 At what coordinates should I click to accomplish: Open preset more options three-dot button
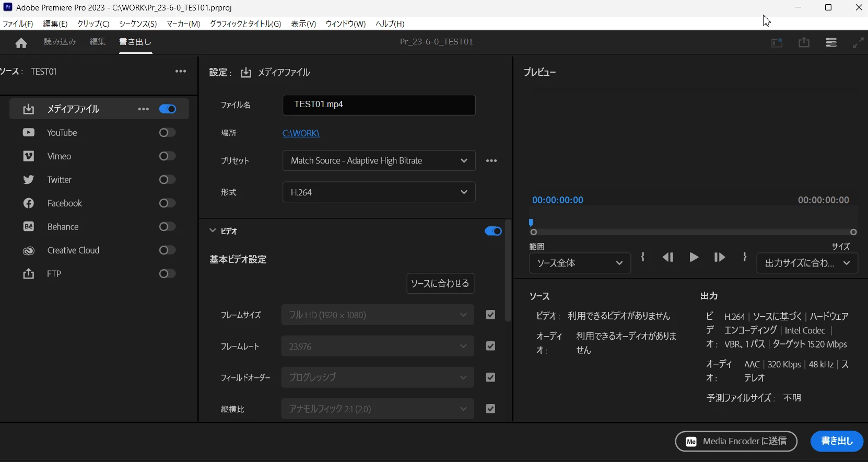pos(491,161)
